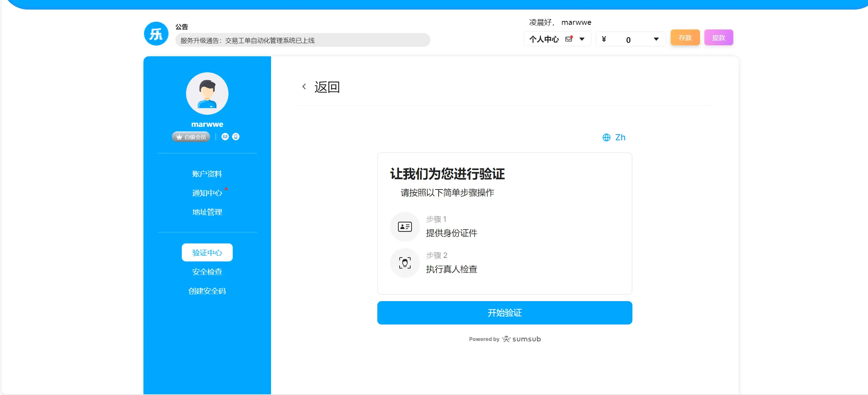Screen dimensions: 868x395
Task: Toggle the 通知中心 unread indicator entry
Action: (x=207, y=192)
